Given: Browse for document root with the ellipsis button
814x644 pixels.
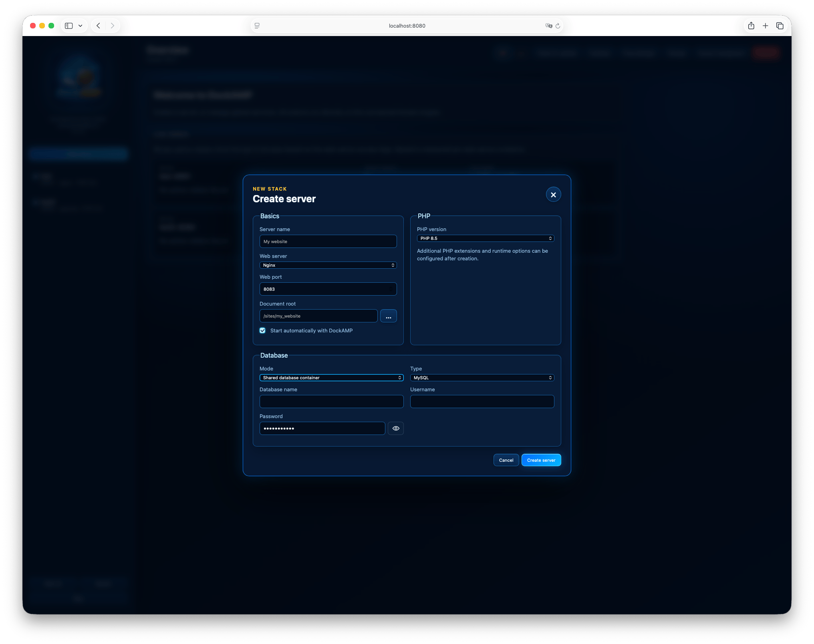Looking at the screenshot, I should (x=389, y=316).
